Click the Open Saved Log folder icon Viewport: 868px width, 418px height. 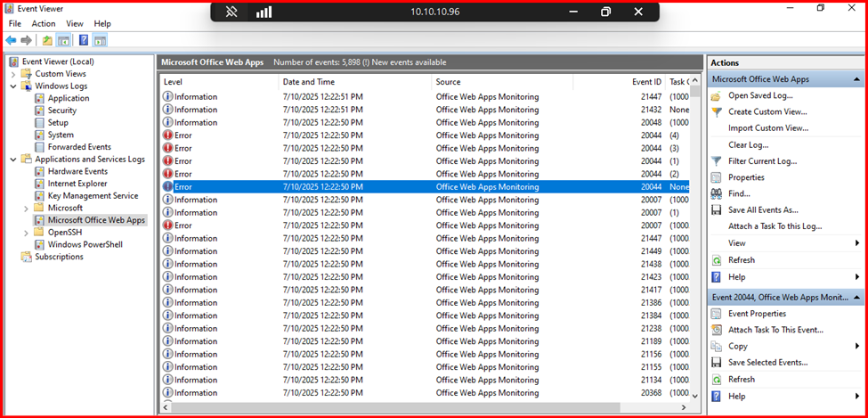tap(717, 95)
